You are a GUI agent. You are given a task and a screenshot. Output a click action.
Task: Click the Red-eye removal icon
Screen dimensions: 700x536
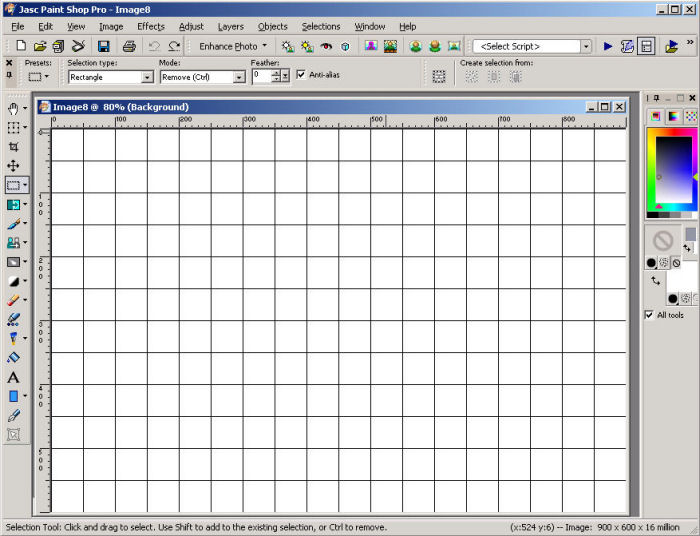pyautogui.click(x=326, y=46)
